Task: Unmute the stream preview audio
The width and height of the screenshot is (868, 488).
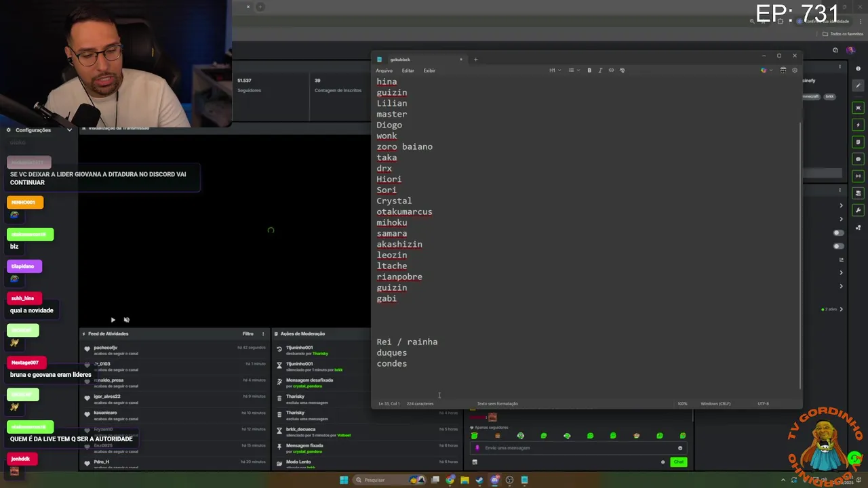Action: [x=126, y=320]
